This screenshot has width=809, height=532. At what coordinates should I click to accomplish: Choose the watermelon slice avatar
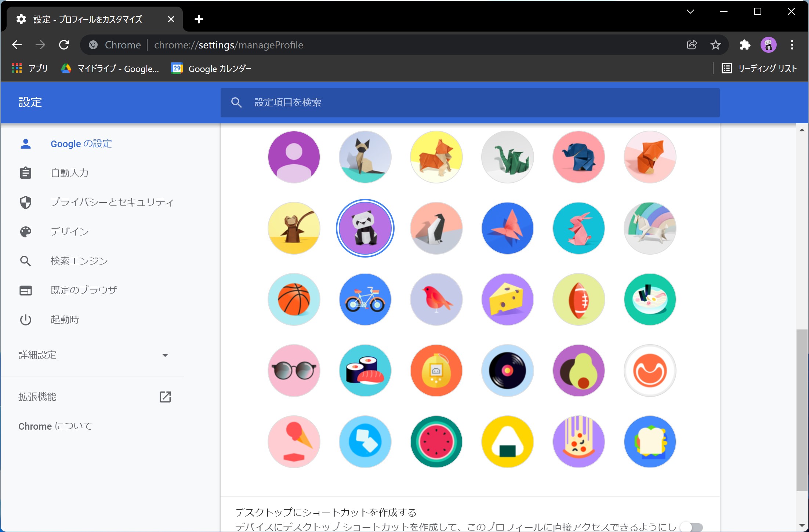click(436, 442)
